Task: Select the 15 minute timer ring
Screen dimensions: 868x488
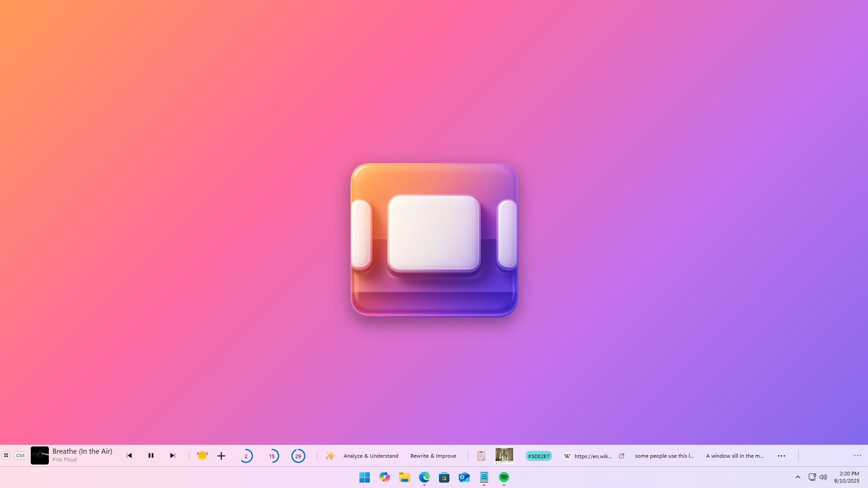Action: pyautogui.click(x=272, y=456)
